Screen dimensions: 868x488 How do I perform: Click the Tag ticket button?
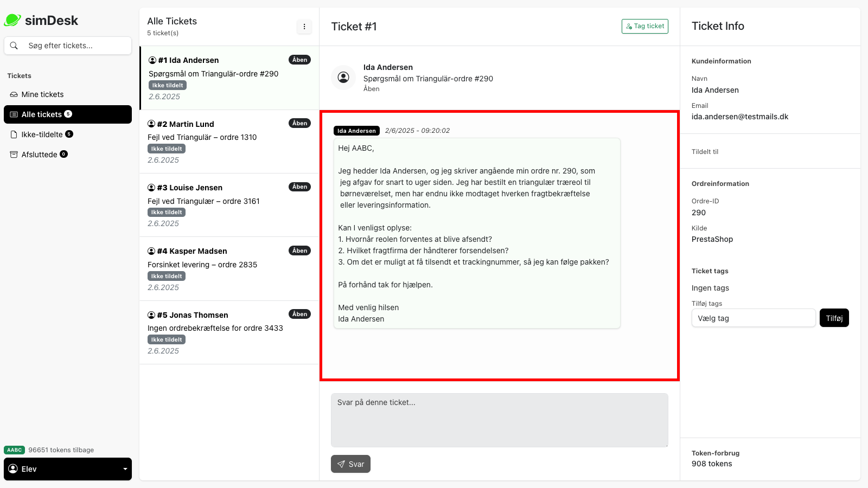tap(644, 25)
